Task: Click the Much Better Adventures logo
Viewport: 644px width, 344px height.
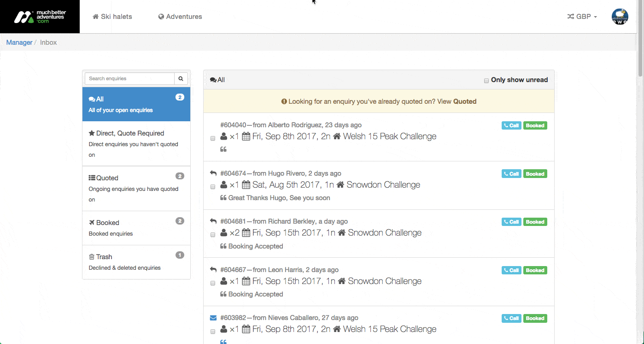Action: point(40,17)
